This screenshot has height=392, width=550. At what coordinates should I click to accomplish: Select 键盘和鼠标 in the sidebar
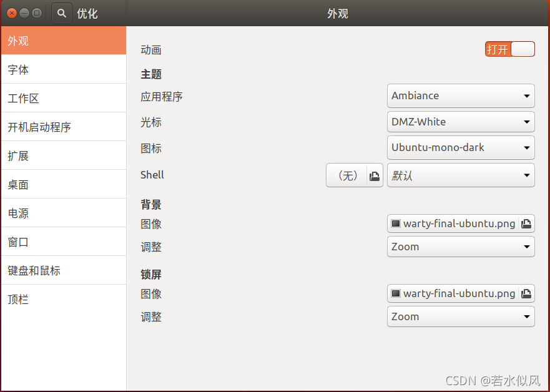[64, 271]
